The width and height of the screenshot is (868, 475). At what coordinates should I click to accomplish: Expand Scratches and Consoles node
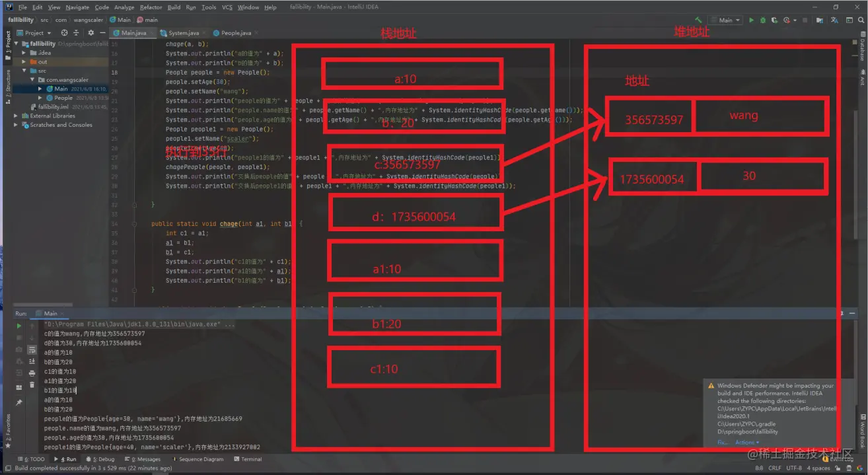16,124
